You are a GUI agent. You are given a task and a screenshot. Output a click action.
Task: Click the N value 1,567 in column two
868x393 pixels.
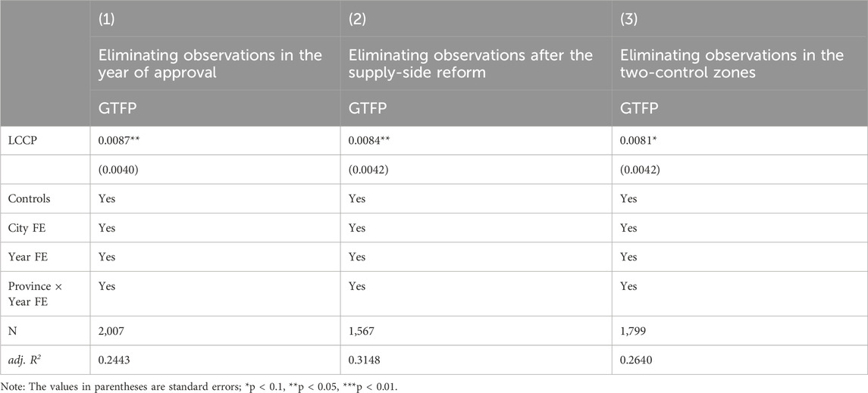pos(359,331)
